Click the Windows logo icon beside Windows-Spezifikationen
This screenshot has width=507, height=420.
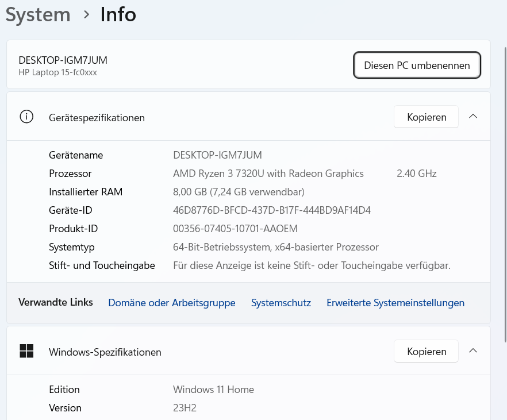(26, 351)
